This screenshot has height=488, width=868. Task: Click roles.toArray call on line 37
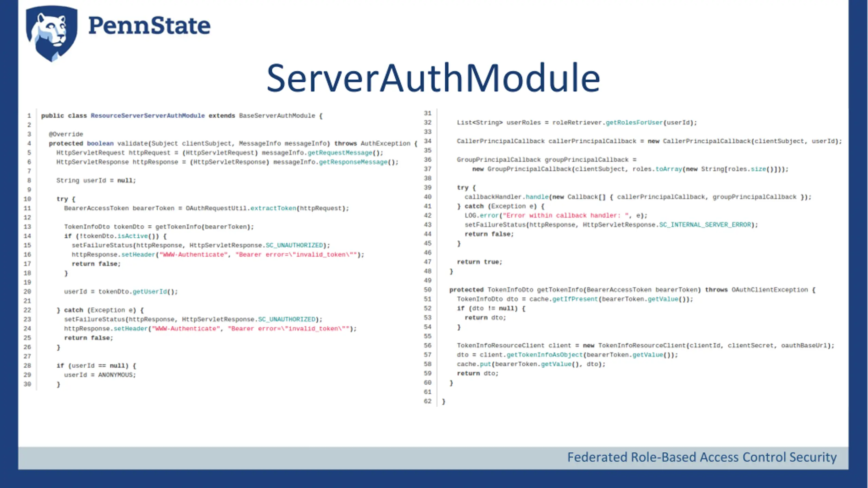[657, 169]
